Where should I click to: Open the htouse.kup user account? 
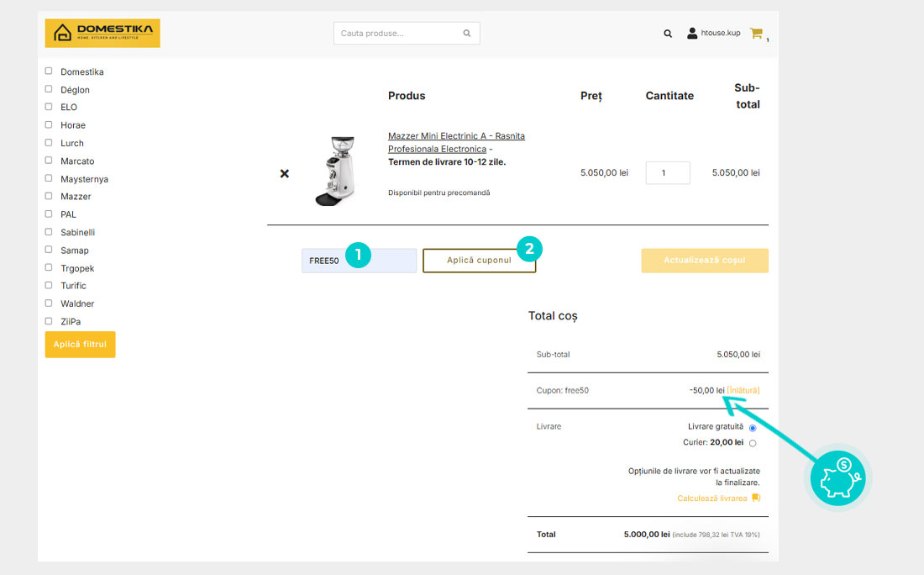click(x=714, y=33)
